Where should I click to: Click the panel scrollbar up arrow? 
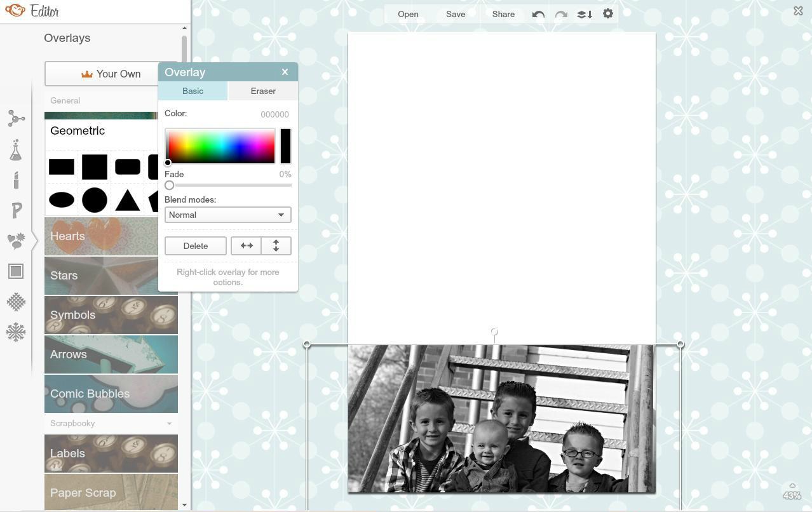(184, 28)
